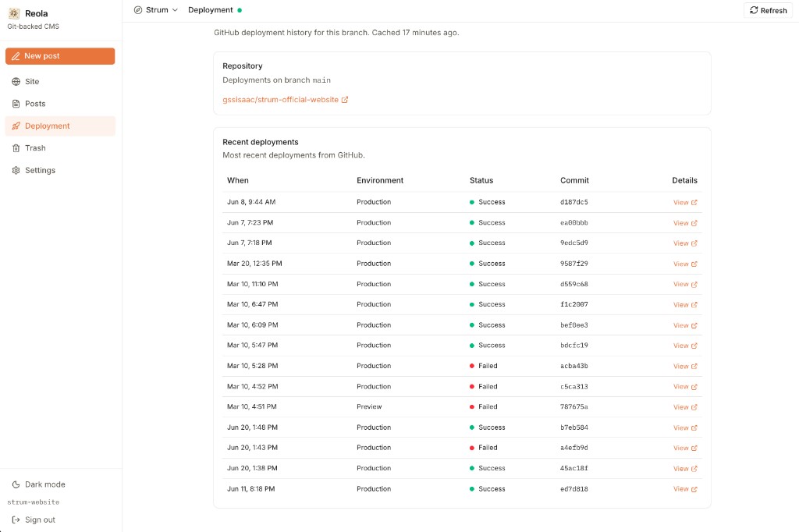Click the 'When' column header
Screen dimensions: 799x532
click(x=238, y=180)
